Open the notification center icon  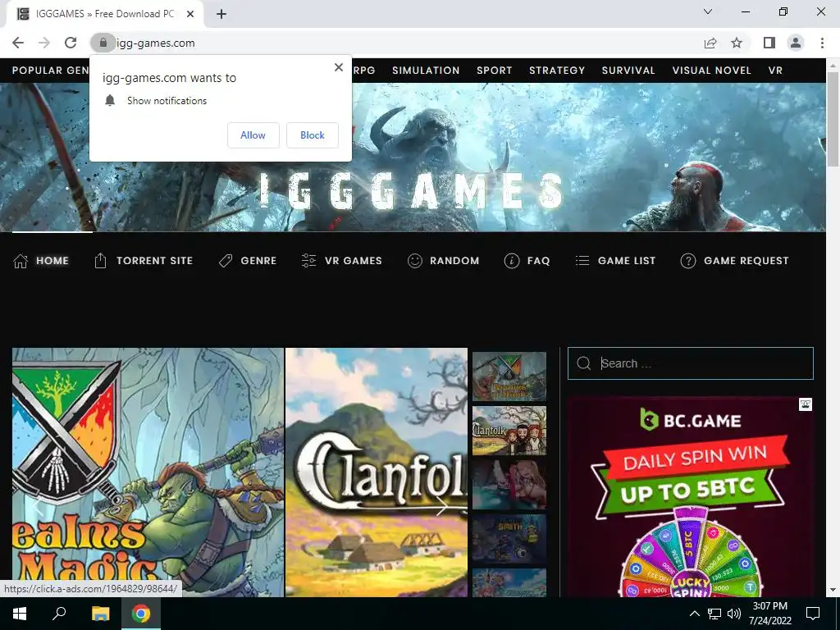pos(813,614)
